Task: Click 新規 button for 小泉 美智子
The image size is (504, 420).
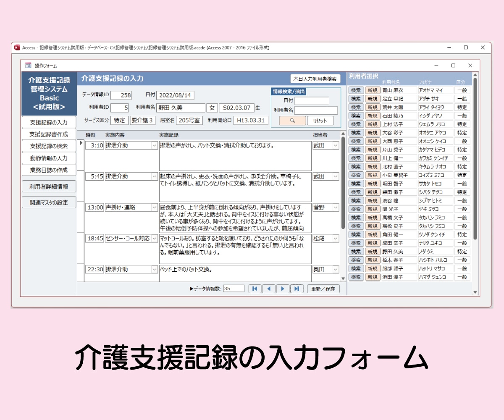Action: 373,175
